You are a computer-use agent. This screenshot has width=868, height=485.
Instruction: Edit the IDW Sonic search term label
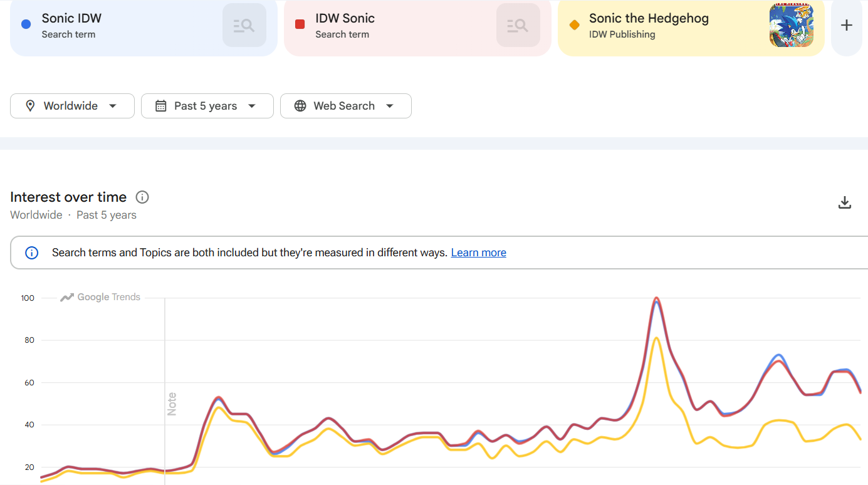tap(345, 18)
